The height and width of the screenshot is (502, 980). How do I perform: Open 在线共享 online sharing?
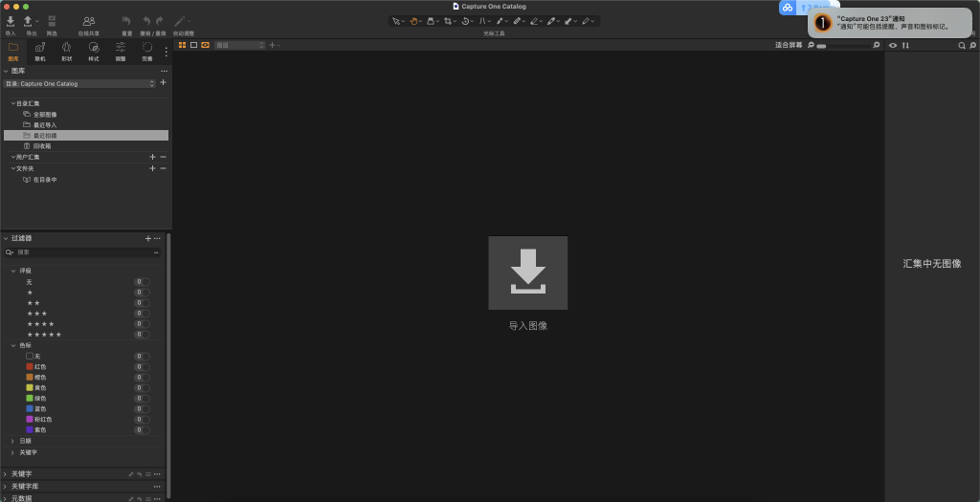pos(89,21)
